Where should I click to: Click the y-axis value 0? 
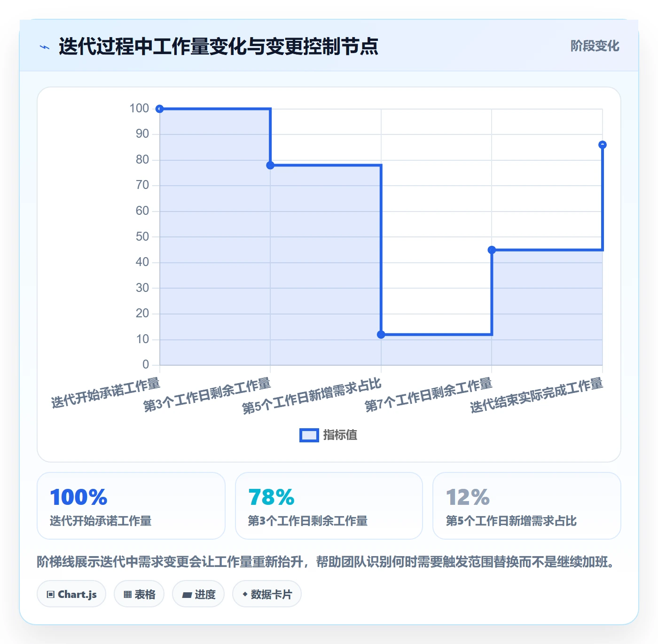click(x=146, y=365)
